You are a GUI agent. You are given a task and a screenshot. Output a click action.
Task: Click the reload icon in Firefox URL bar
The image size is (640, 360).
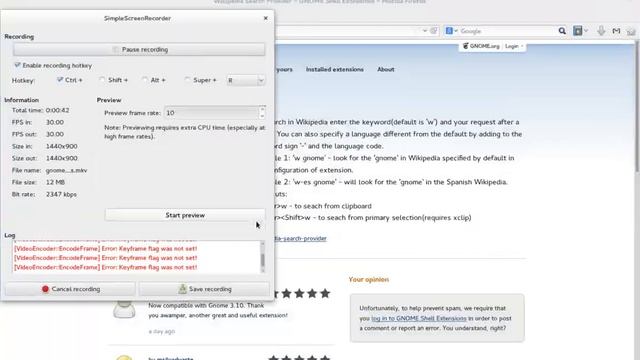point(434,31)
